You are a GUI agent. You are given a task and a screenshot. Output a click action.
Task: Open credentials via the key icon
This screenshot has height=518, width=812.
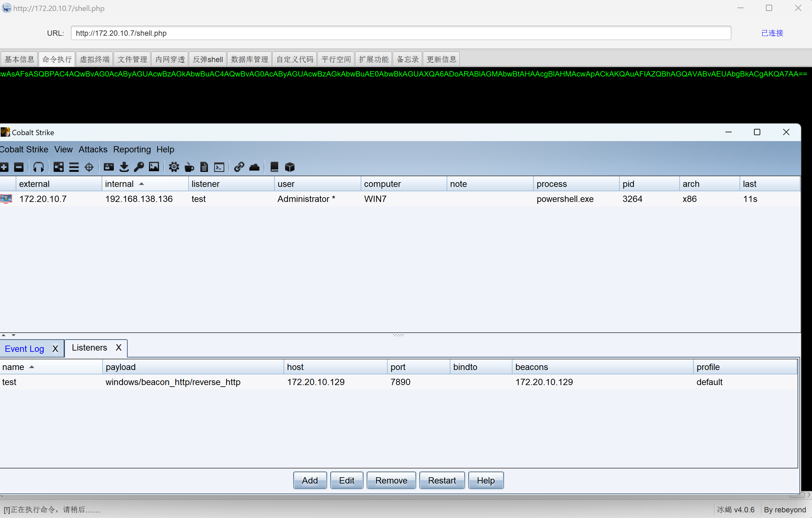point(139,167)
